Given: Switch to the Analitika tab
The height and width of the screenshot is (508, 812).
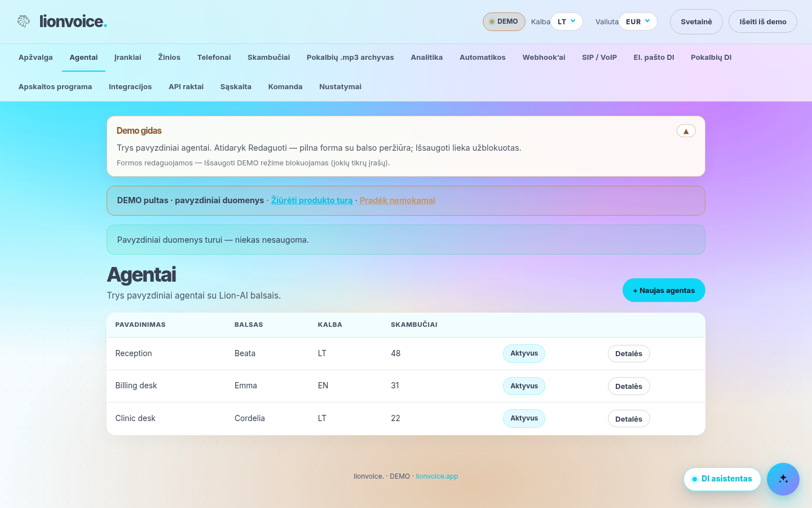Looking at the screenshot, I should pyautogui.click(x=427, y=57).
